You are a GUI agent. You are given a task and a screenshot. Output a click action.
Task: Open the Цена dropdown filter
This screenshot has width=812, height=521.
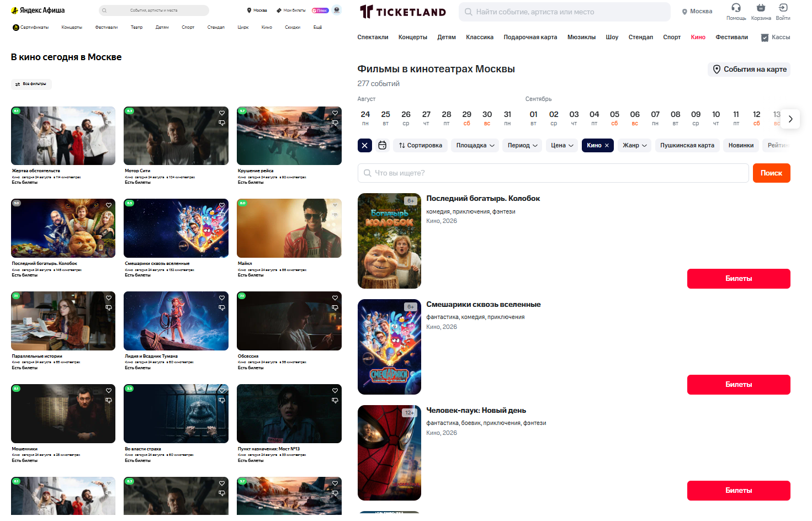pyautogui.click(x=562, y=145)
